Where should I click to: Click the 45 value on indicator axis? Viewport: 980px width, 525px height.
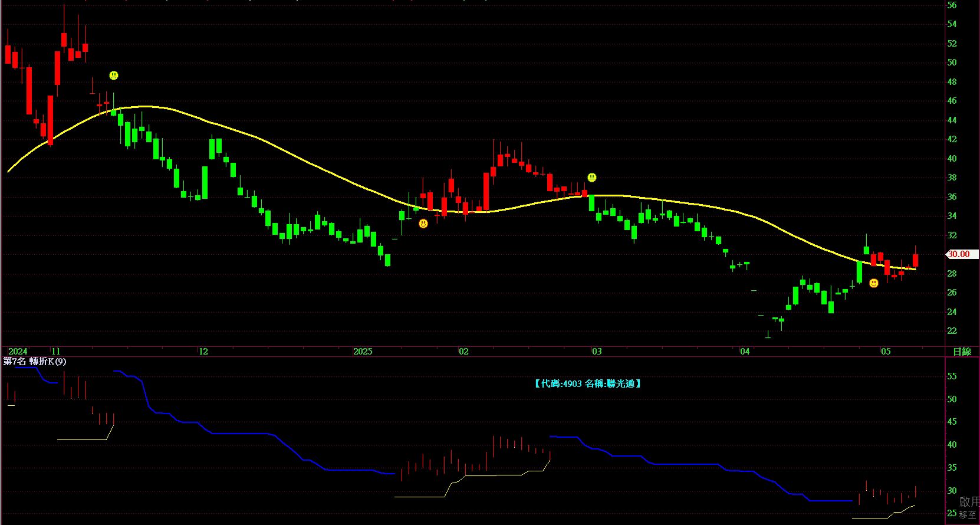pyautogui.click(x=952, y=422)
